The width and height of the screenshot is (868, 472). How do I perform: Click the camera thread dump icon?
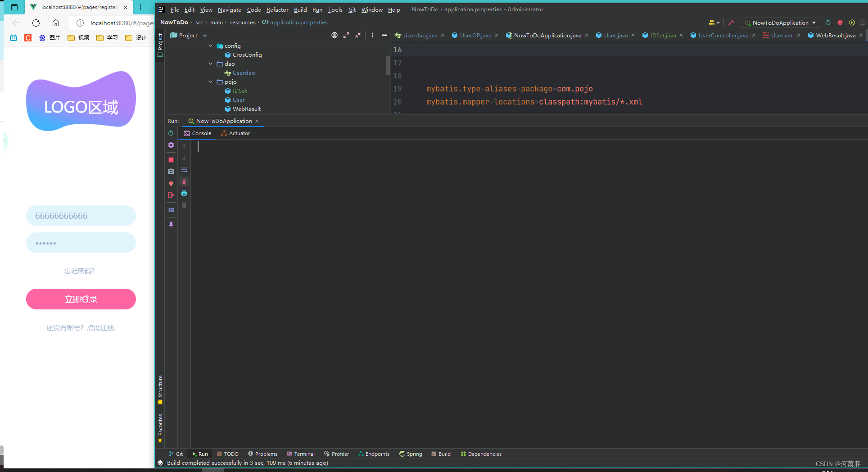171,172
